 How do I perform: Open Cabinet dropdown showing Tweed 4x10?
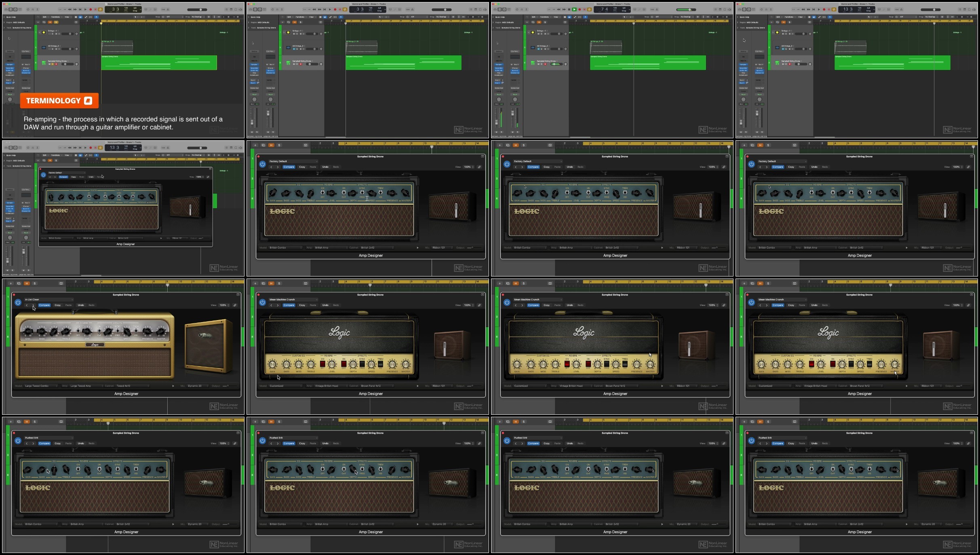point(133,386)
